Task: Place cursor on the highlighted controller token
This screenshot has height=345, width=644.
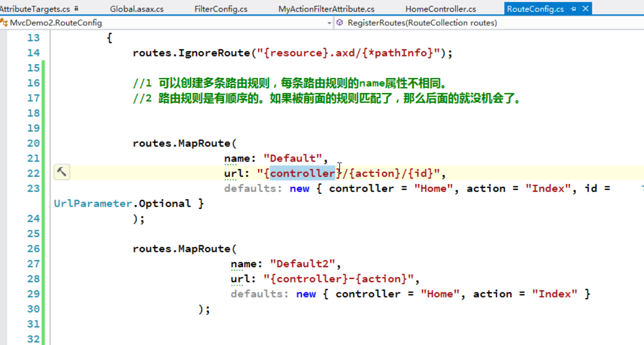Action: 302,173
